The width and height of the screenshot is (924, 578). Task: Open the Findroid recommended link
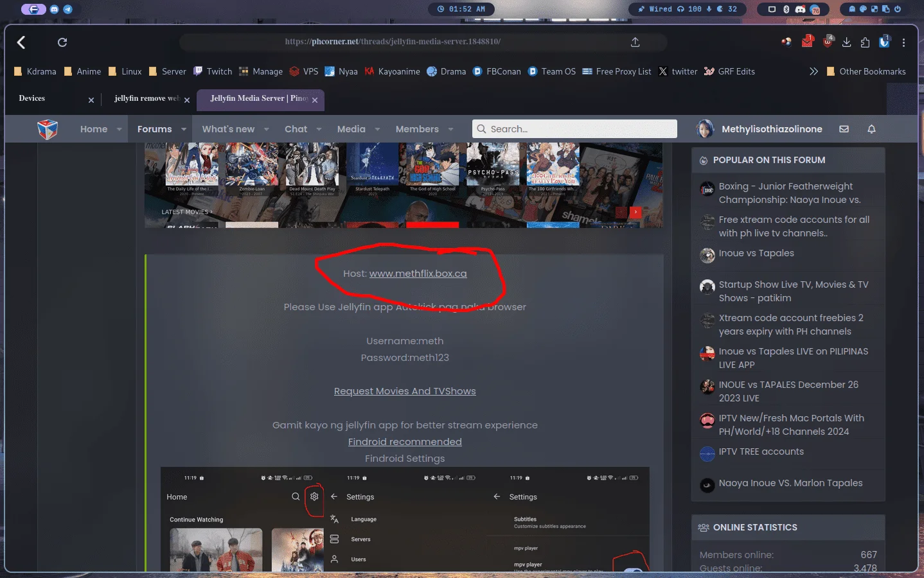[x=405, y=442]
